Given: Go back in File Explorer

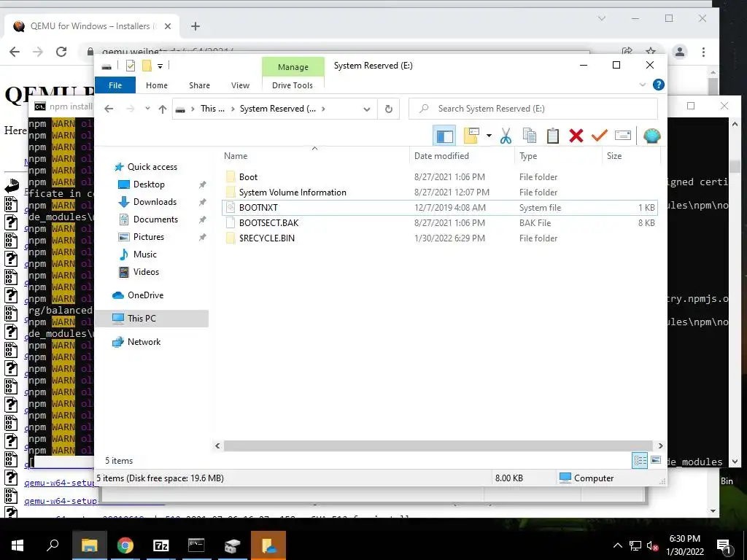Looking at the screenshot, I should (x=109, y=109).
